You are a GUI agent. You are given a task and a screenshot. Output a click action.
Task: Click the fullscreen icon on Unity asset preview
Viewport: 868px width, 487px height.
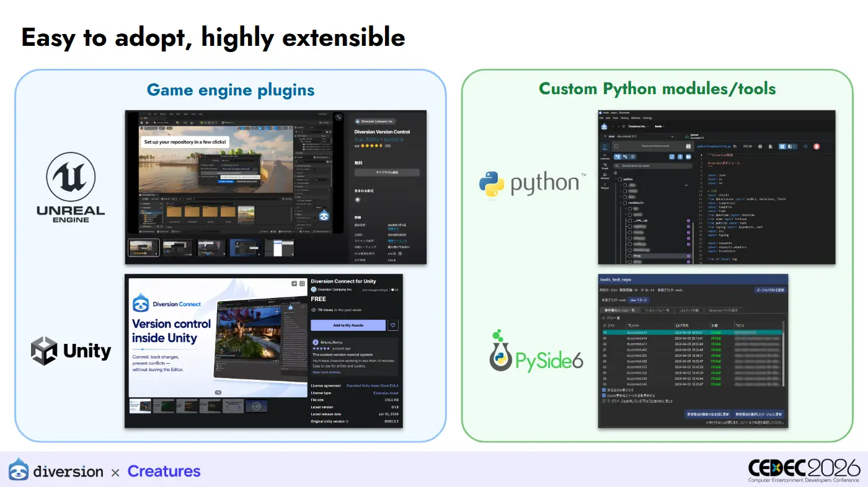coord(302,284)
